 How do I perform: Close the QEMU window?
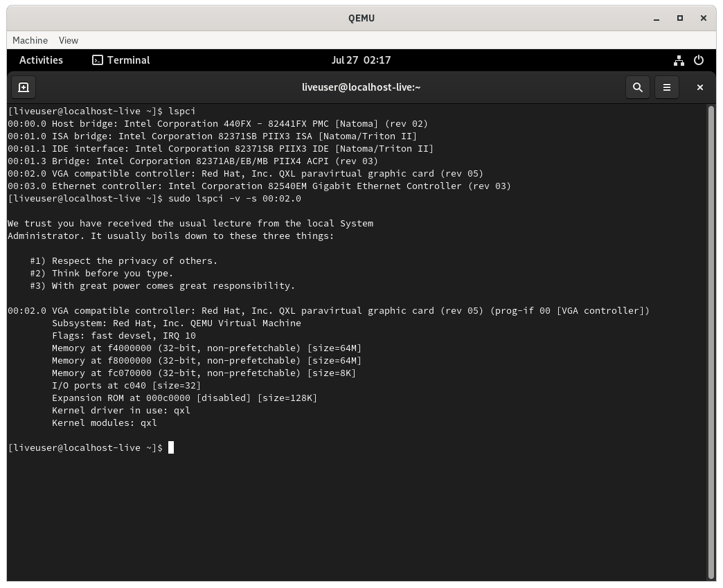703,19
